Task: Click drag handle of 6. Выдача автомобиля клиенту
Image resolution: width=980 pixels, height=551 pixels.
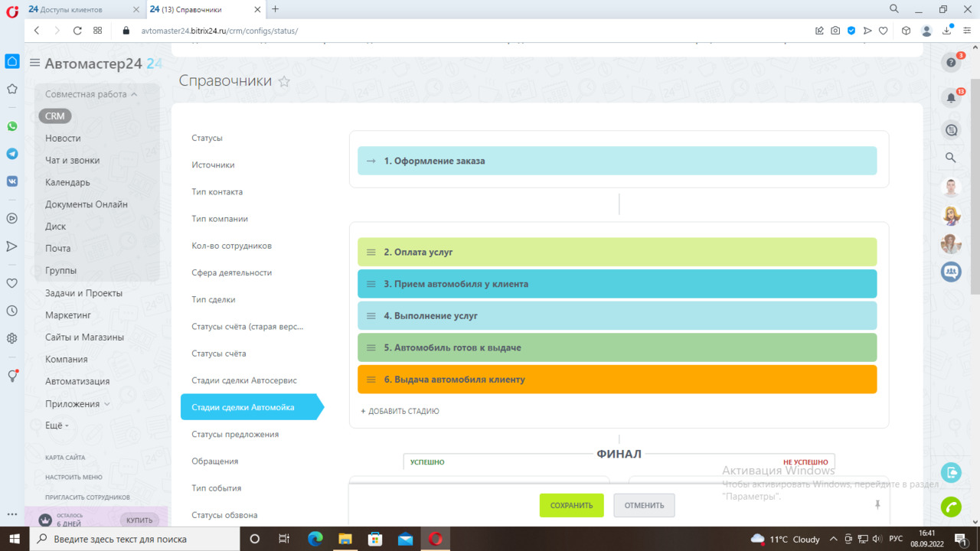Action: 371,380
